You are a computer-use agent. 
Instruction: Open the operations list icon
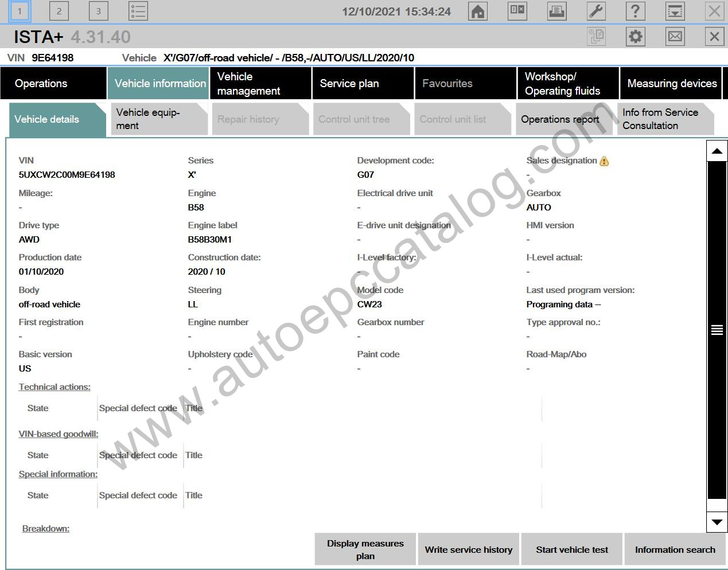138,11
